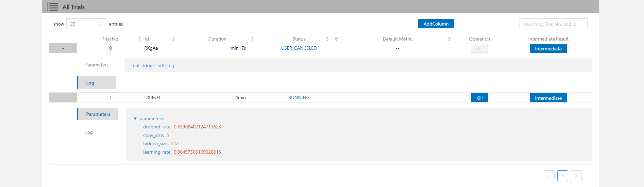Sort by Default Metric arrows
This screenshot has height=187, width=644.
click(x=449, y=39)
